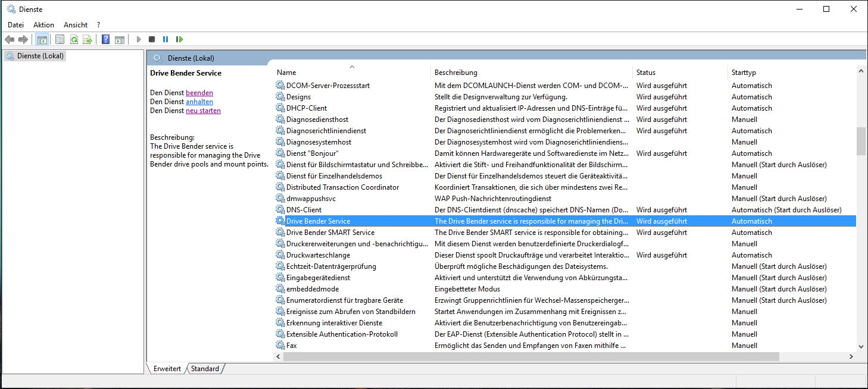The image size is (868, 389).
Task: Select Erkennung interaktiver Dienste service name
Action: click(x=334, y=322)
